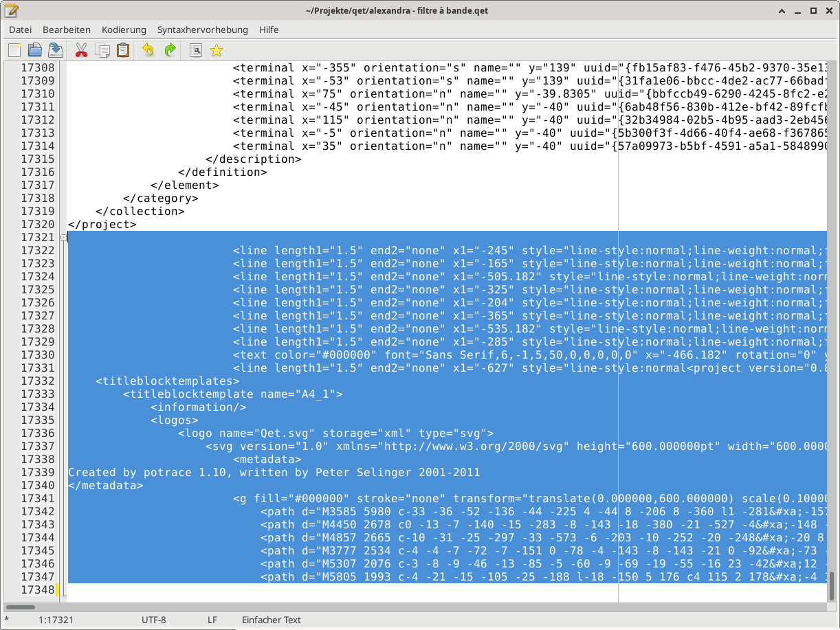Image resolution: width=840 pixels, height=630 pixels.
Task: Open the Datei menu
Action: (21, 30)
